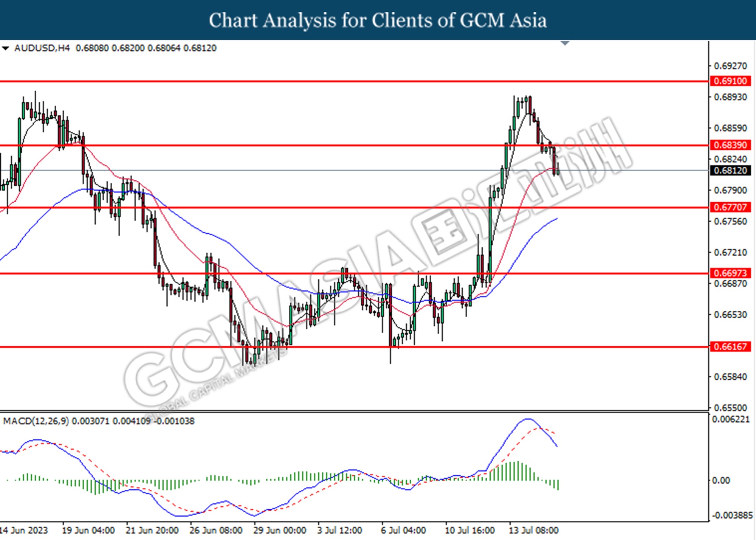The height and width of the screenshot is (540, 756).
Task: Click the 19 Jun 04:00 time axis label
Action: (x=88, y=530)
